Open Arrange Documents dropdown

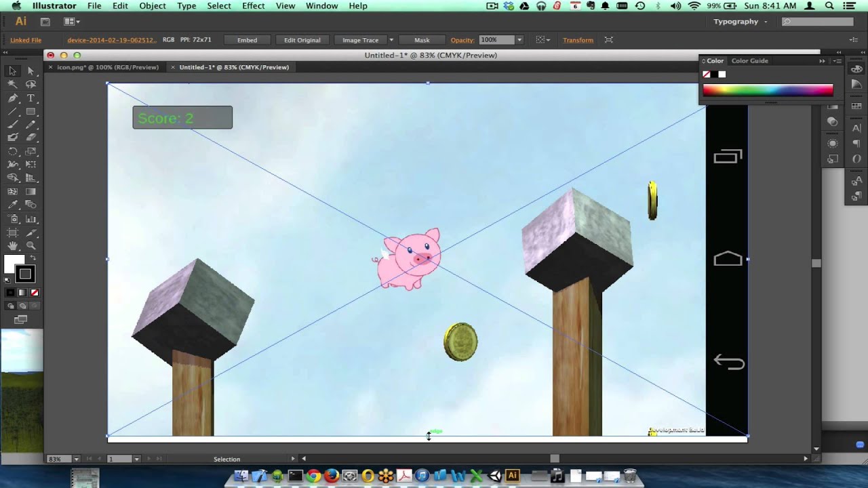[72, 22]
